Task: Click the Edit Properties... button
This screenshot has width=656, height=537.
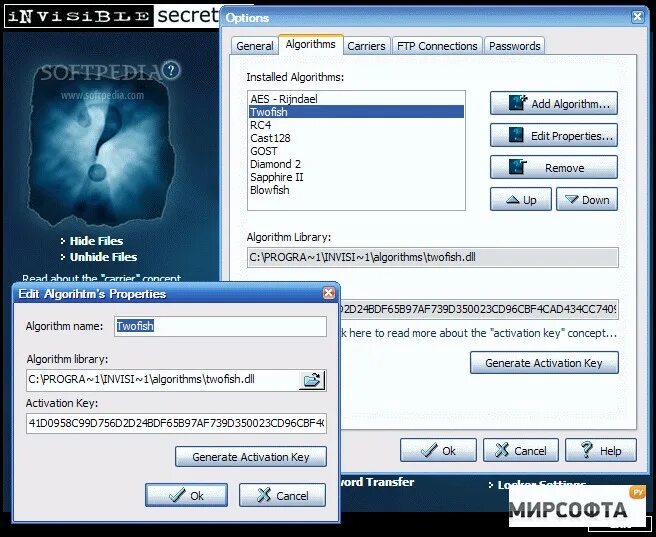Action: (x=554, y=136)
